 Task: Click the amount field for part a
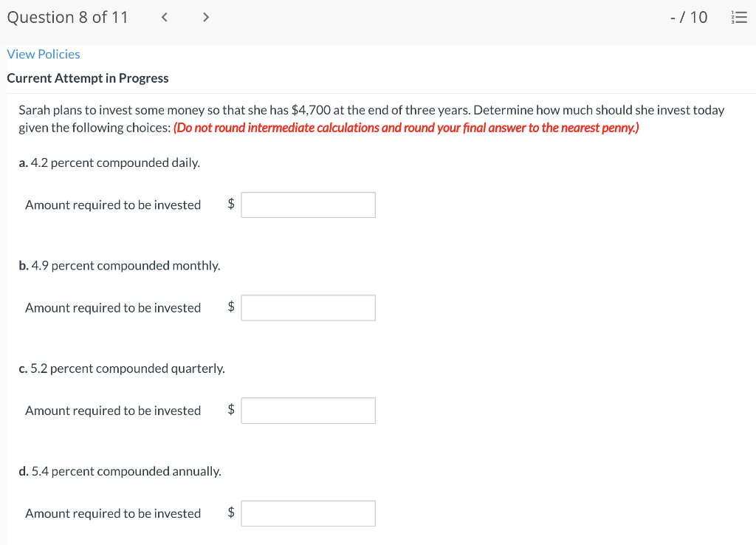point(308,205)
